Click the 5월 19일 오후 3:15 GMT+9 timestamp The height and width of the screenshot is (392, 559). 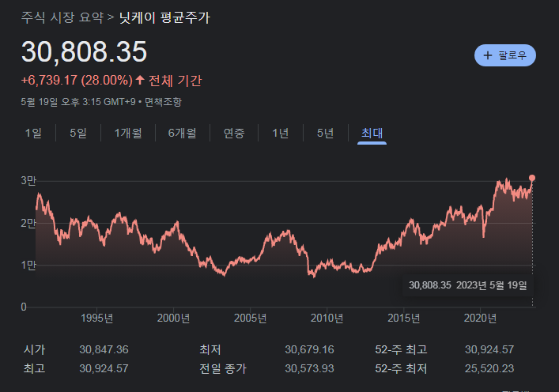point(78,102)
